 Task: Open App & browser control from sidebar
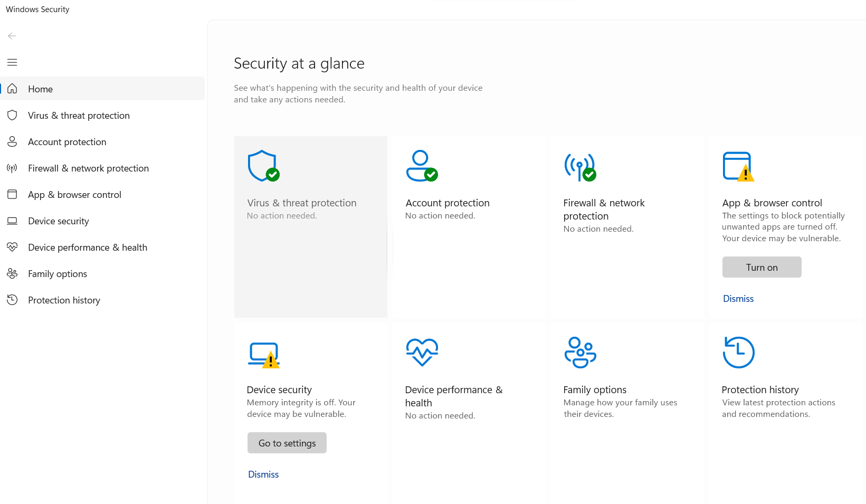(x=103, y=194)
